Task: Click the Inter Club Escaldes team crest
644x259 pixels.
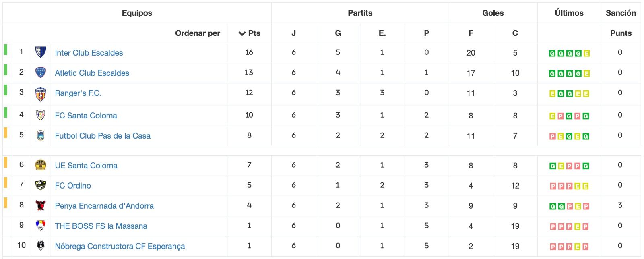Action: click(x=41, y=52)
